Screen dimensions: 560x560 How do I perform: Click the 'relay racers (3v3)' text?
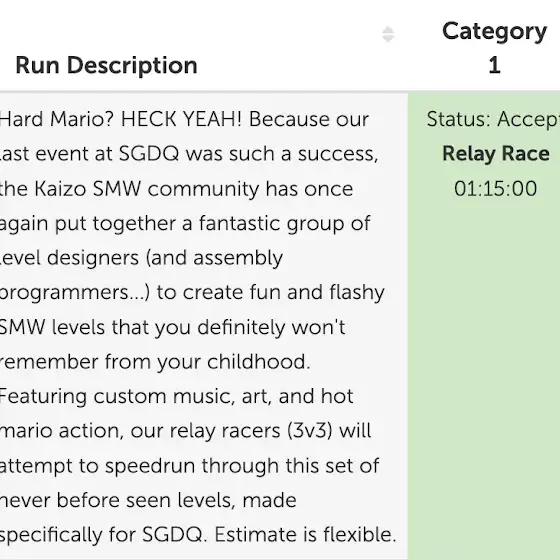click(x=251, y=431)
